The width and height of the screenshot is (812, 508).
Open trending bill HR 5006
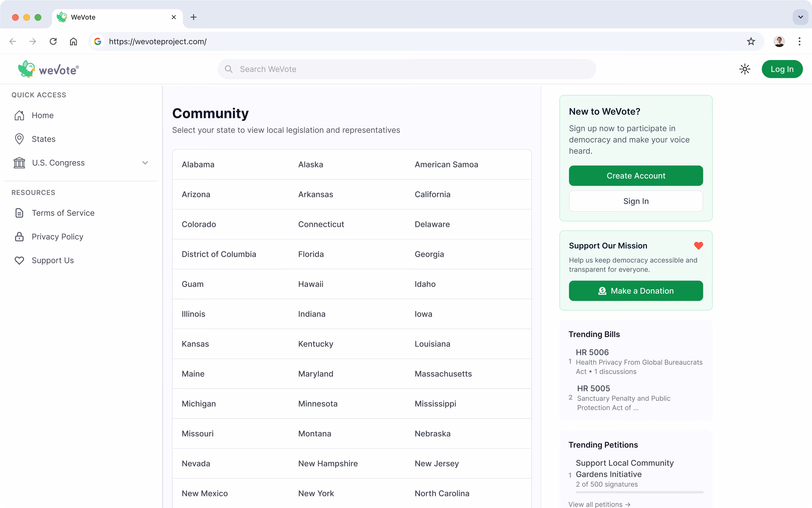point(592,352)
